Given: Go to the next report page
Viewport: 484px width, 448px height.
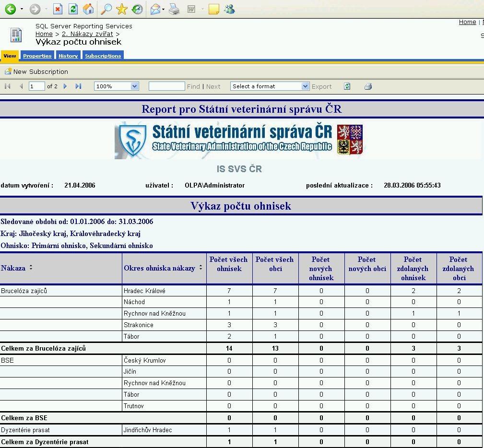Looking at the screenshot, I should click(x=65, y=86).
